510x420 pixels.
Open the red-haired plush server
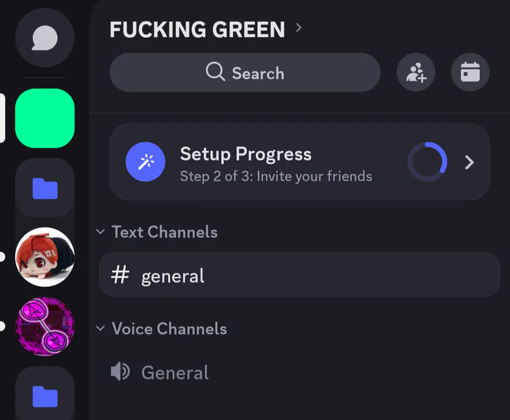(x=45, y=257)
